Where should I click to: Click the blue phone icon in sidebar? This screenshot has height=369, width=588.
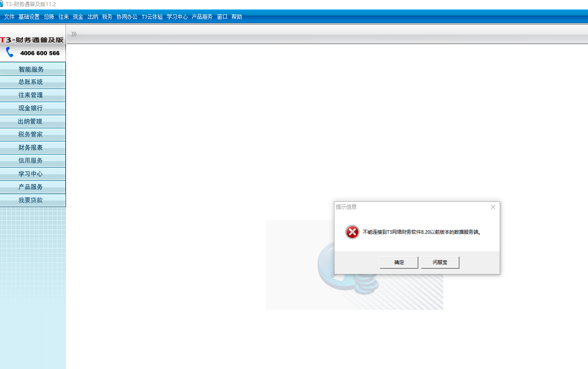[10, 53]
